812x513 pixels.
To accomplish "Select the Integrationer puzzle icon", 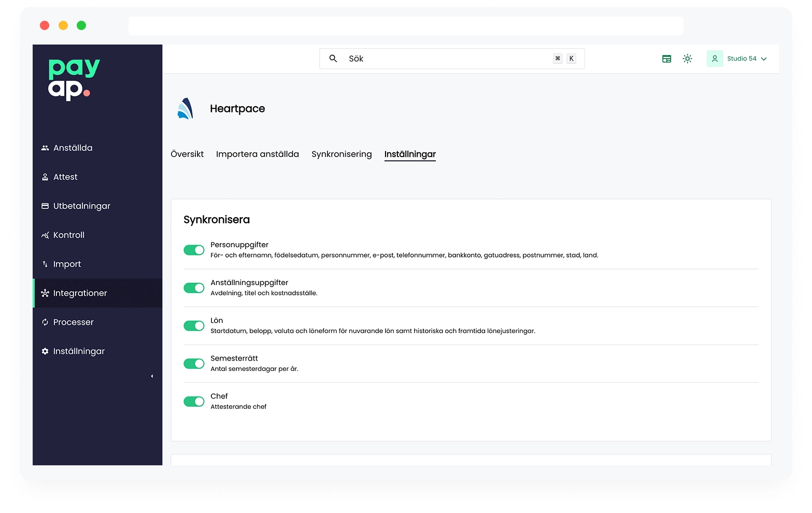I will click(x=46, y=293).
